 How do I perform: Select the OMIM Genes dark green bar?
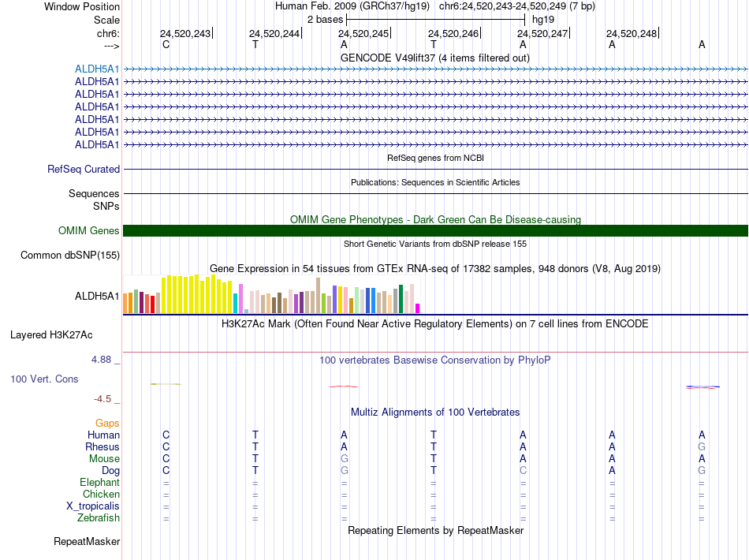(x=435, y=231)
